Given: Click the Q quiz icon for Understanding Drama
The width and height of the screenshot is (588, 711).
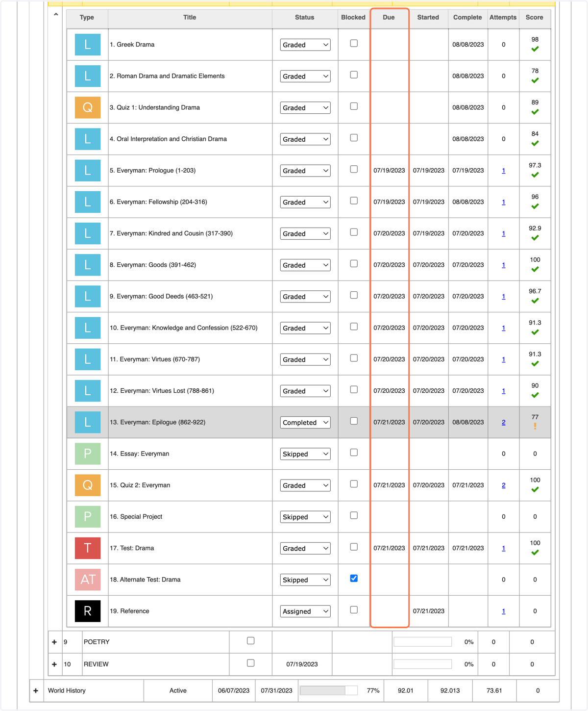Looking at the screenshot, I should (88, 107).
